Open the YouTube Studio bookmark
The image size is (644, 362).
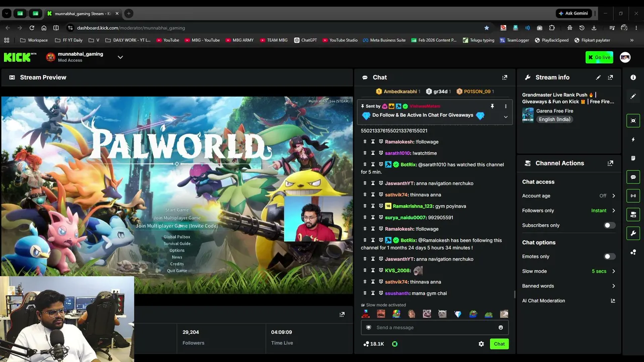pyautogui.click(x=340, y=40)
